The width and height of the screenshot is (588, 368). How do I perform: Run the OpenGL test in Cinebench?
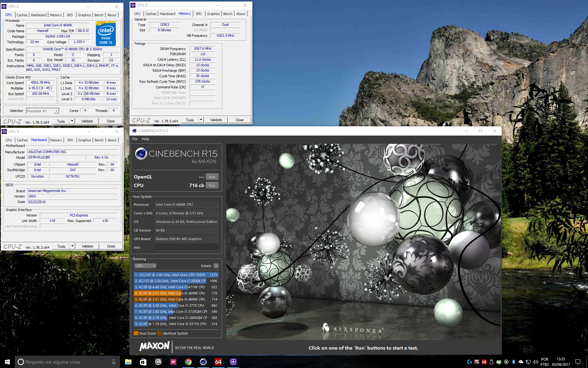click(212, 177)
